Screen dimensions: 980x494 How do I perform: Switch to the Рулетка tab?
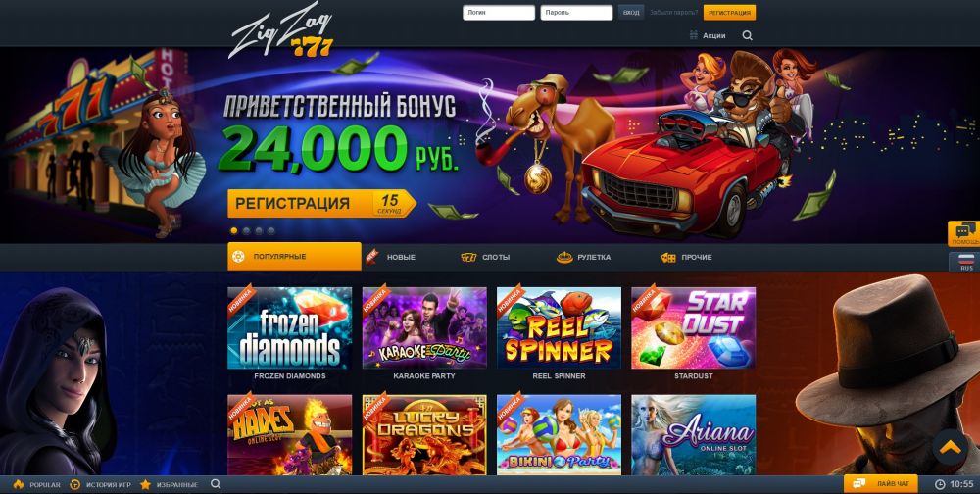point(584,257)
